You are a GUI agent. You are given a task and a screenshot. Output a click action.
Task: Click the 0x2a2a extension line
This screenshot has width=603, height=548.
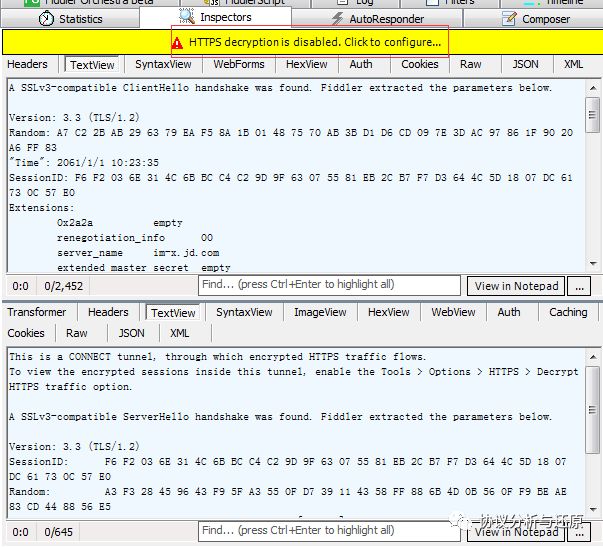(x=120, y=223)
